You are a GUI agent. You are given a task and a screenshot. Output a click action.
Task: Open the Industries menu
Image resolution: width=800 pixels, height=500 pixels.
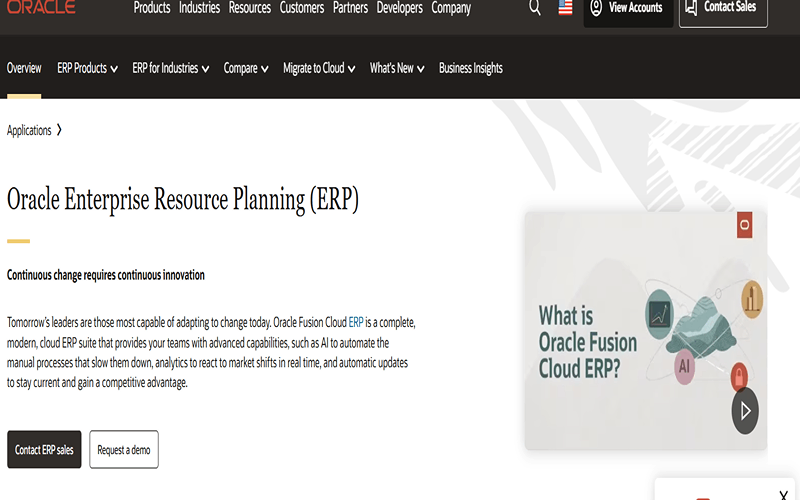pos(199,8)
